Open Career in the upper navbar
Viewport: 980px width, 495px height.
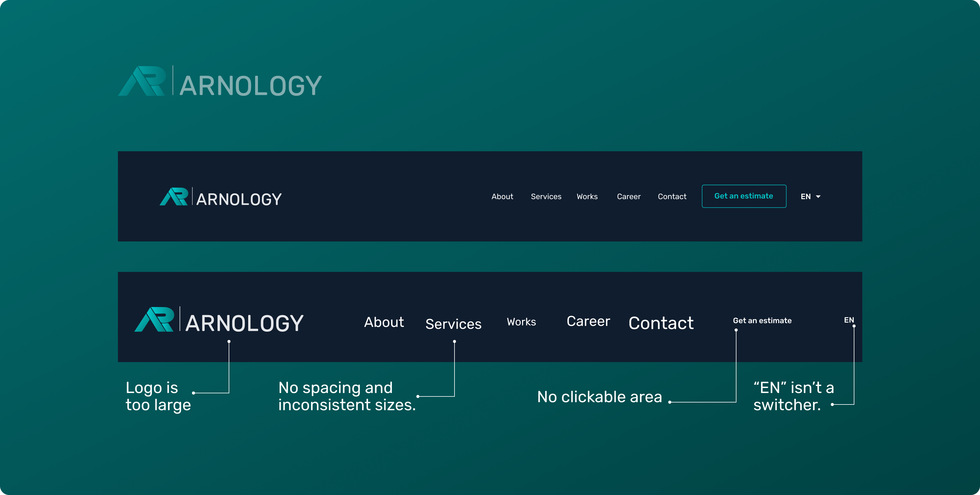629,197
